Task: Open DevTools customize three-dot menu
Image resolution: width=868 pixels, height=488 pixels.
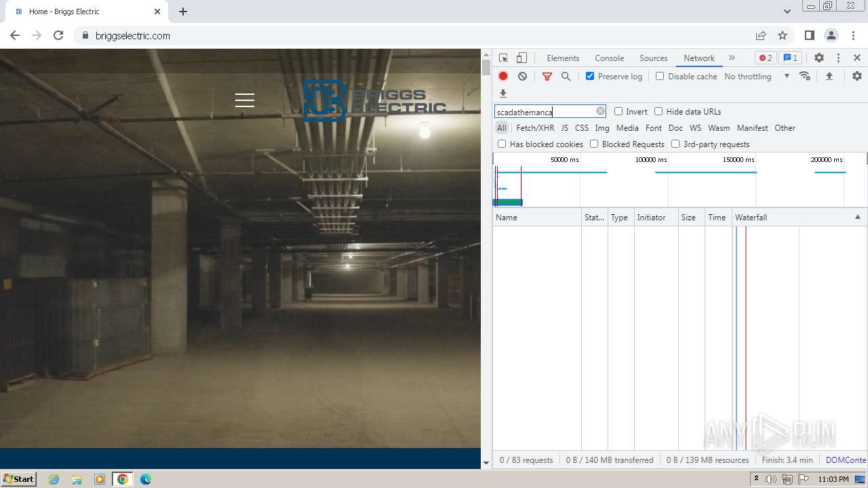Action: [x=838, y=58]
